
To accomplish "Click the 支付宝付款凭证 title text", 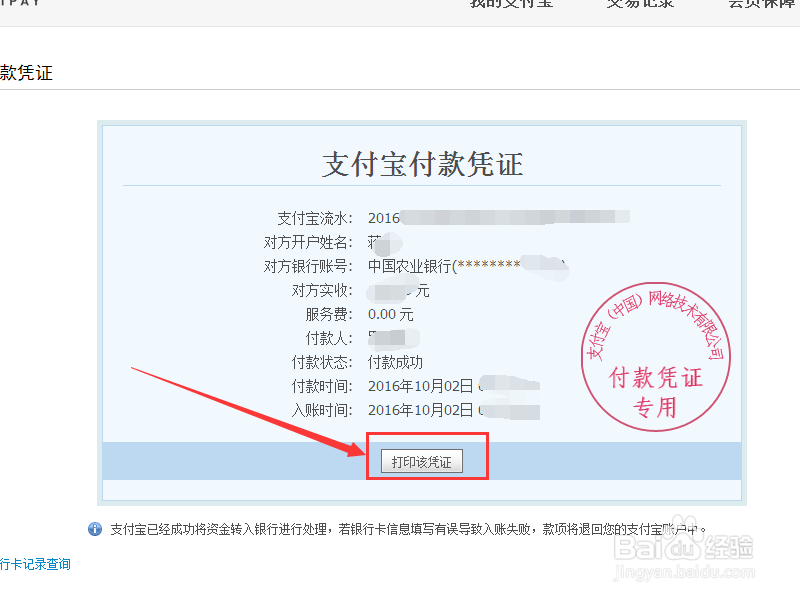I will point(422,164).
